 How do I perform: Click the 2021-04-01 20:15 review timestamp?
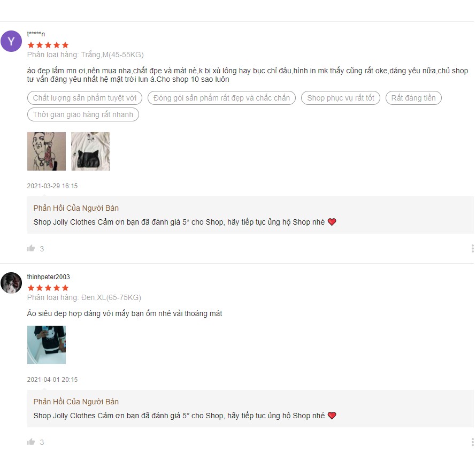pyautogui.click(x=52, y=380)
